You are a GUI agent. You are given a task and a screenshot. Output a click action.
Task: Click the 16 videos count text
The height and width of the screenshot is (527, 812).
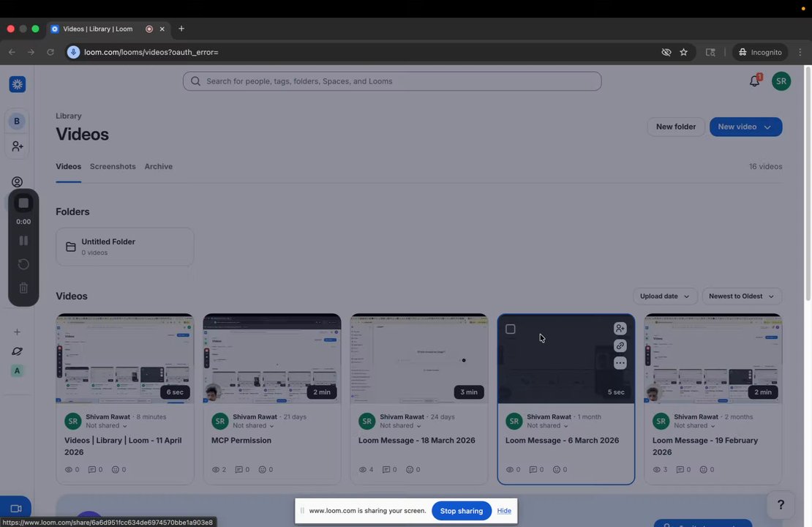765,167
